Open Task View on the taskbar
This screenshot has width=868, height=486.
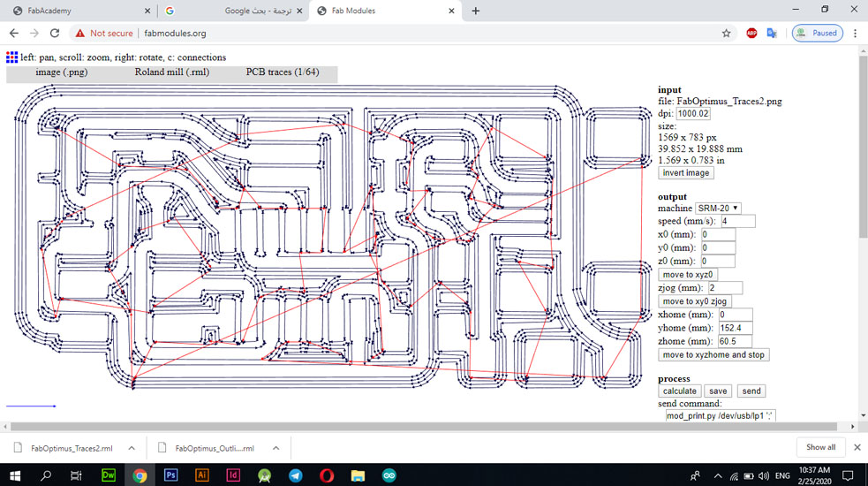coord(77,475)
